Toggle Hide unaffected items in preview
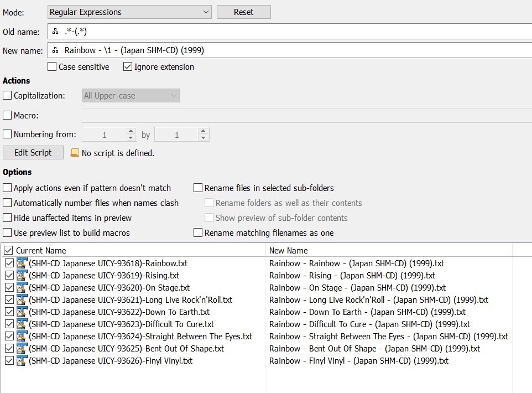 point(7,218)
